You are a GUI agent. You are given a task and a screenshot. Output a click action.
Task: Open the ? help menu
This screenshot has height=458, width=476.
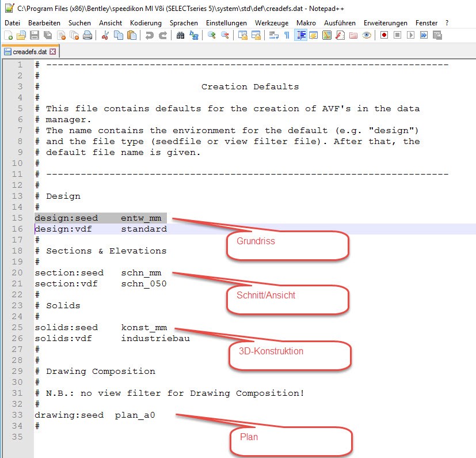click(x=447, y=23)
